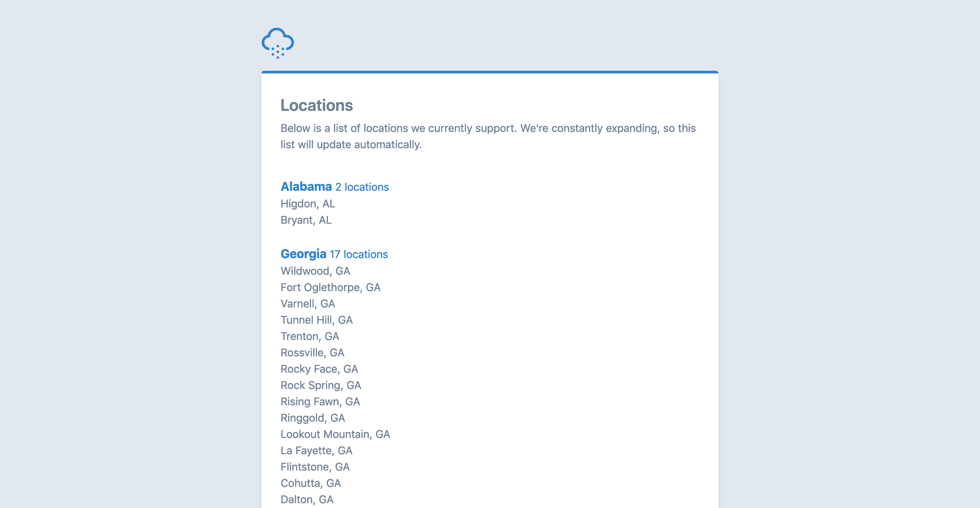Select Rising Fawn, GA from the list
Image resolution: width=980 pixels, height=508 pixels.
coord(320,402)
